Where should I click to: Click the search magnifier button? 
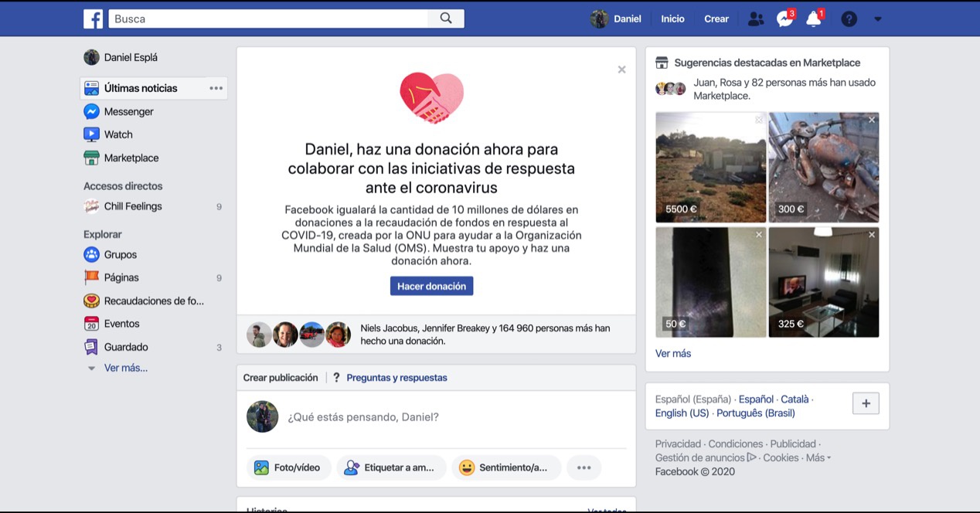(x=446, y=19)
